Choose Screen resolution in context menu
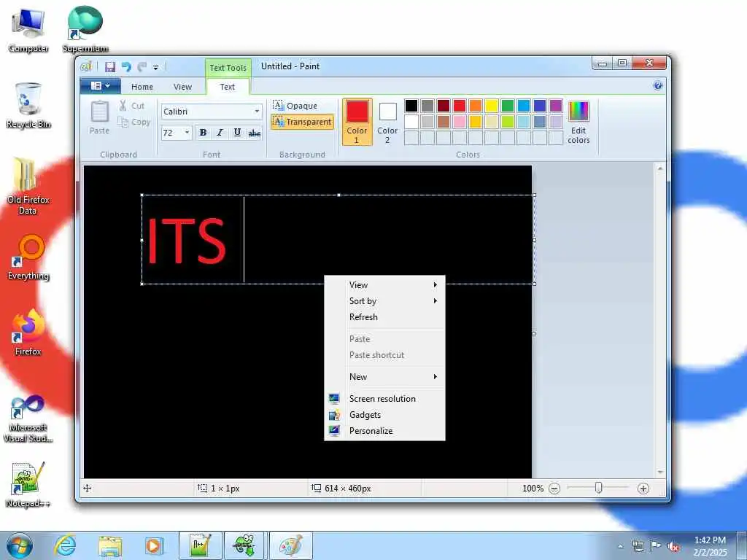This screenshot has height=560, width=747. (385, 399)
